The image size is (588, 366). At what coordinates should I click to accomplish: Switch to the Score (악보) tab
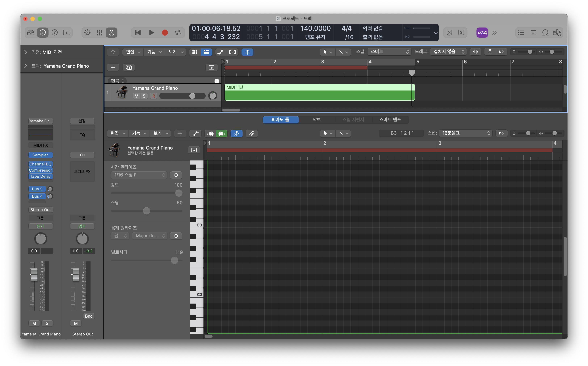316,120
